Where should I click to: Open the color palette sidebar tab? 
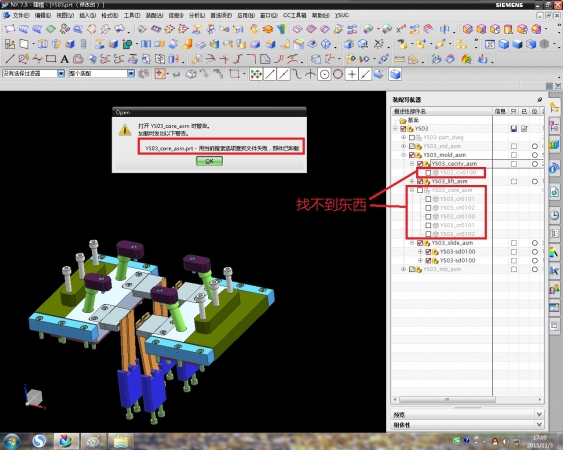(x=554, y=252)
